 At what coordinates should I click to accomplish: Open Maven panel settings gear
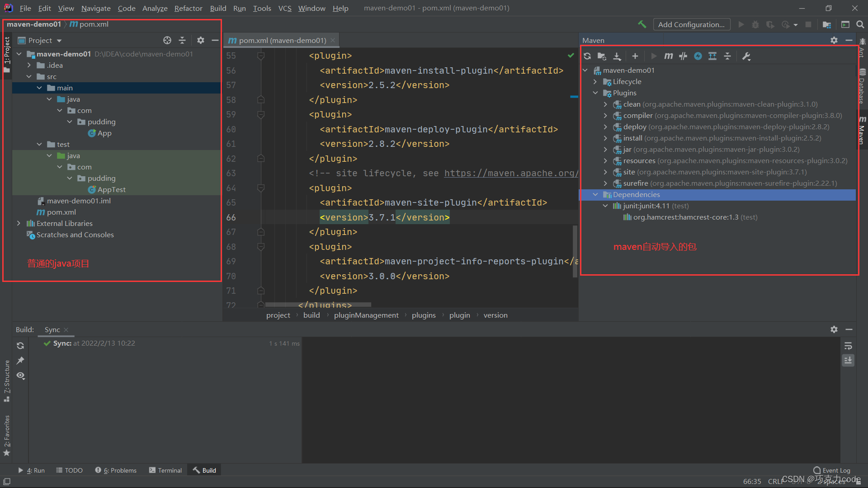coord(834,40)
